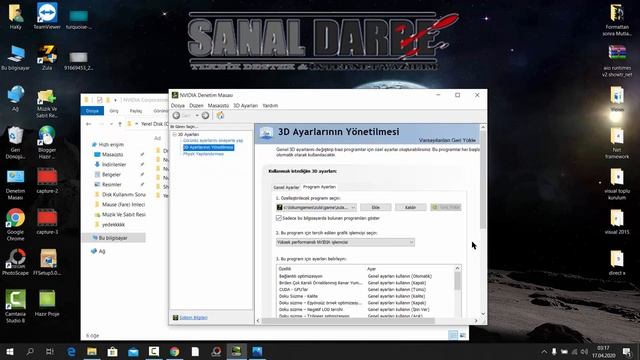The height and width of the screenshot is (360, 640).
Task: Click the forward arrow in NVIDIA toolbar
Action: [205, 116]
